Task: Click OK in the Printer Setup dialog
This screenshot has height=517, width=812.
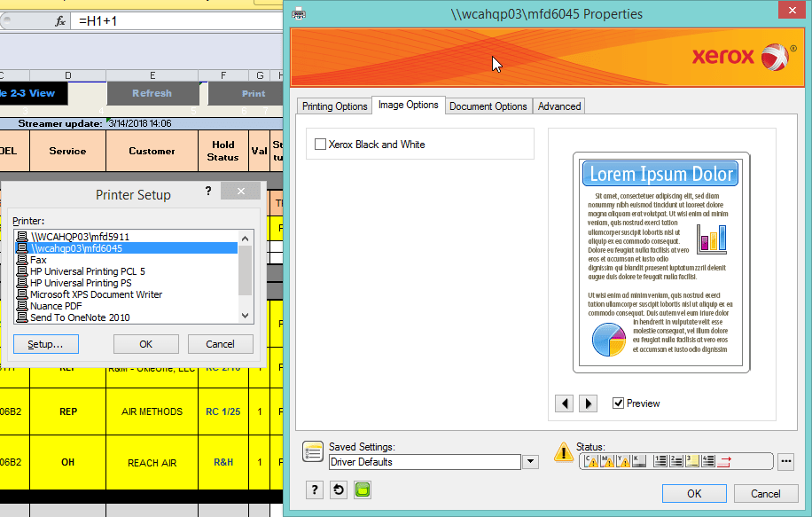Action: click(x=146, y=344)
